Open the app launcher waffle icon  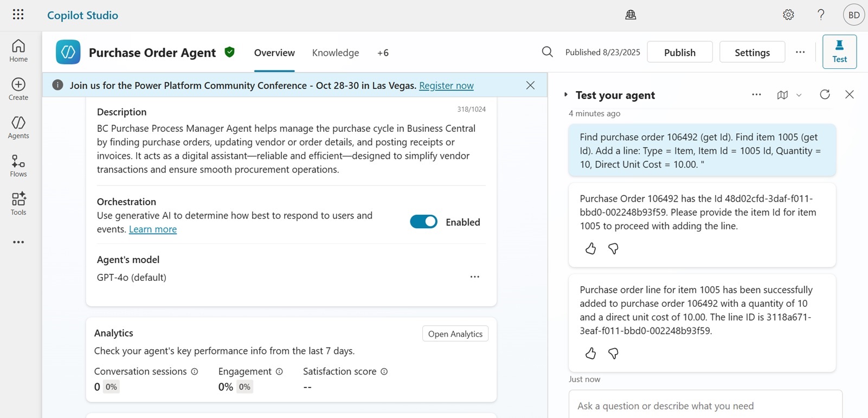[18, 15]
